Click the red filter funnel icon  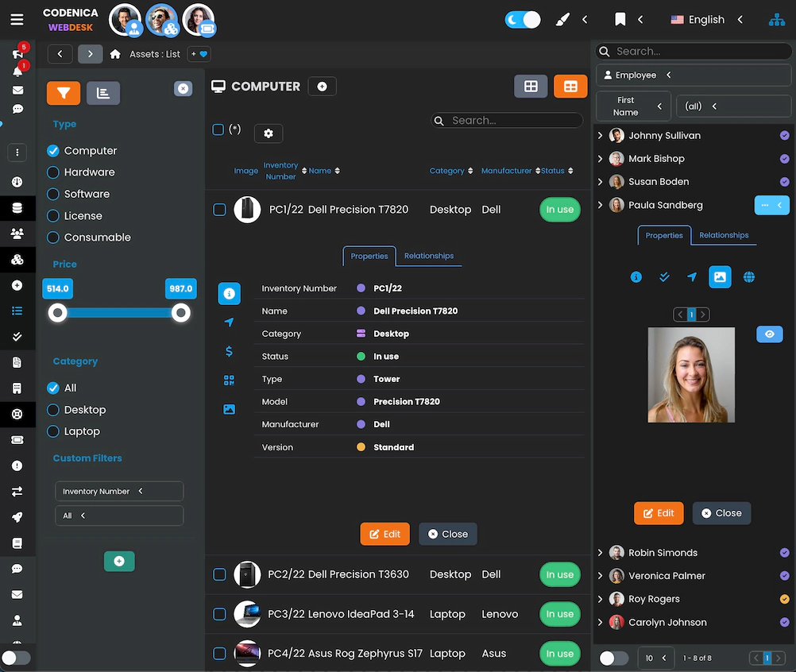click(x=63, y=92)
